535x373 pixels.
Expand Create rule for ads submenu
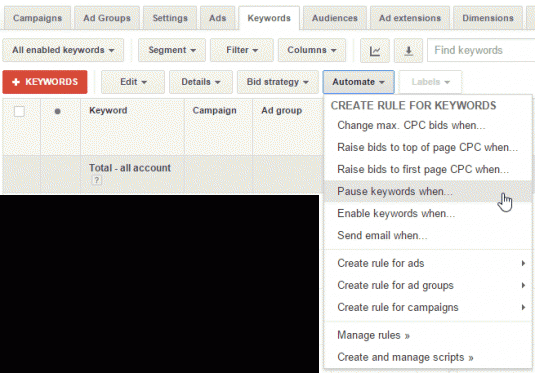click(x=428, y=263)
